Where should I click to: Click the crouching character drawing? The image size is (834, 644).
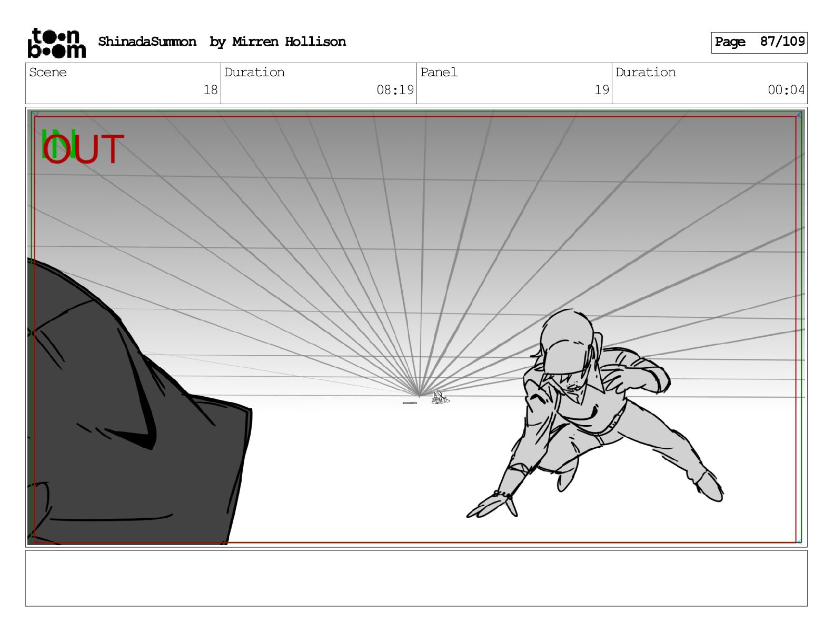tap(595, 414)
